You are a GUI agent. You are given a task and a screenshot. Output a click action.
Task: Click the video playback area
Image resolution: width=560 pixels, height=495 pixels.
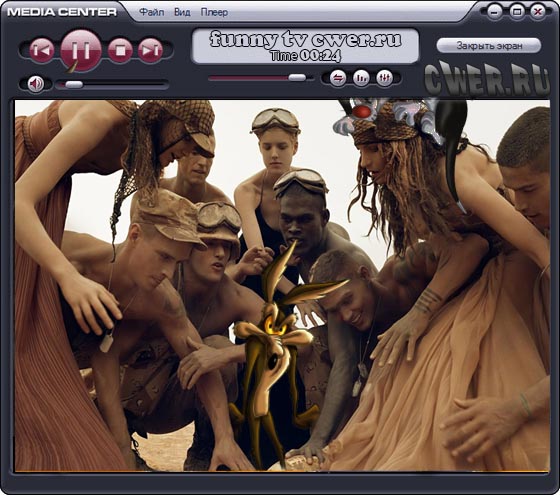(x=282, y=286)
